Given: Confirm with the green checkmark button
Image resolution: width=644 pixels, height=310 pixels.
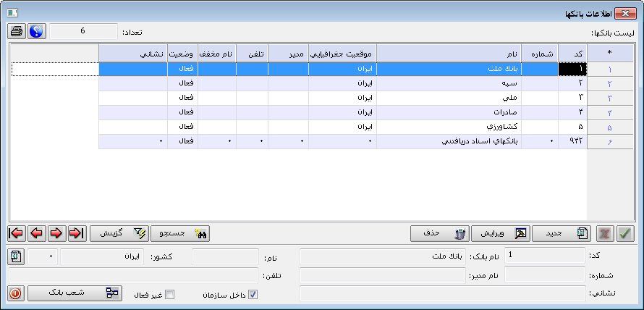Looking at the screenshot, I should pos(625,233).
